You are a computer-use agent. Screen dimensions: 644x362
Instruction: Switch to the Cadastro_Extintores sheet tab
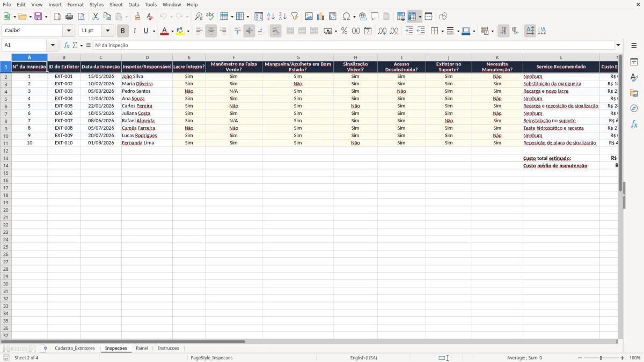75,348
